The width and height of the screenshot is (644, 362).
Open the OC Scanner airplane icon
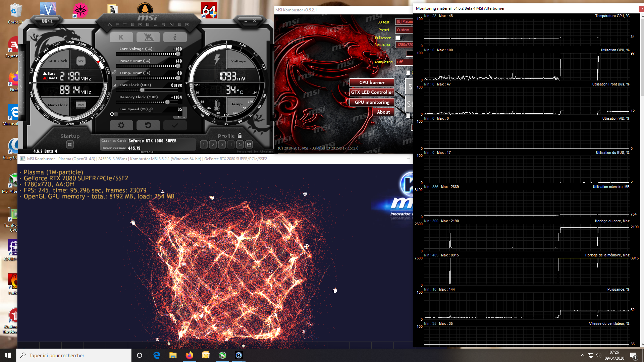click(x=148, y=37)
